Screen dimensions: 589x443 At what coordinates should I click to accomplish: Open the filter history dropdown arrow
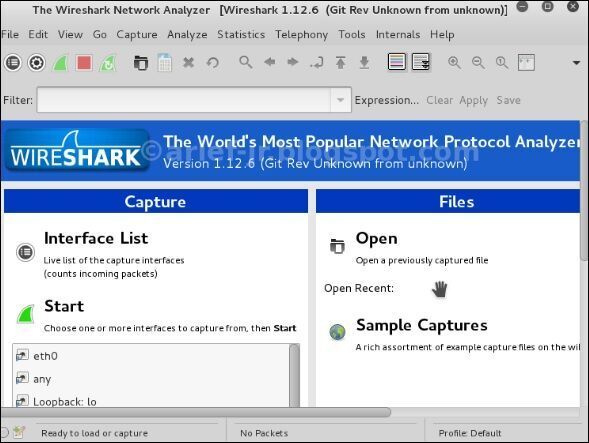[x=340, y=100]
